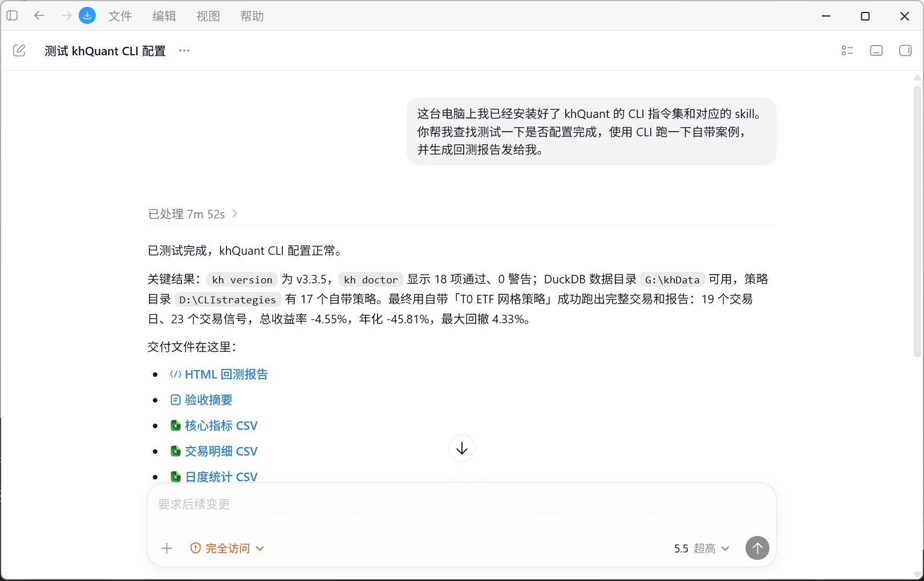This screenshot has width=924, height=581.
Task: Add attachment with the plus icon
Action: [x=167, y=549]
